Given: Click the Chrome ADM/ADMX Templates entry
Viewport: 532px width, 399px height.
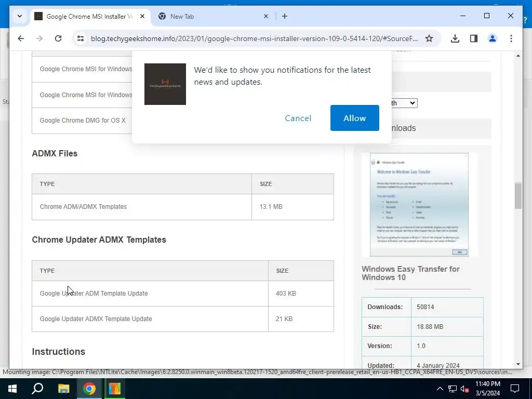Looking at the screenshot, I should click(x=83, y=207).
